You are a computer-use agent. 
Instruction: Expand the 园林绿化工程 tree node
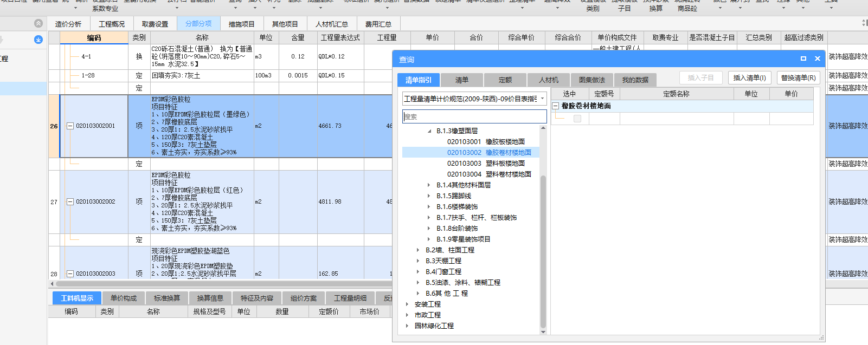[407, 326]
